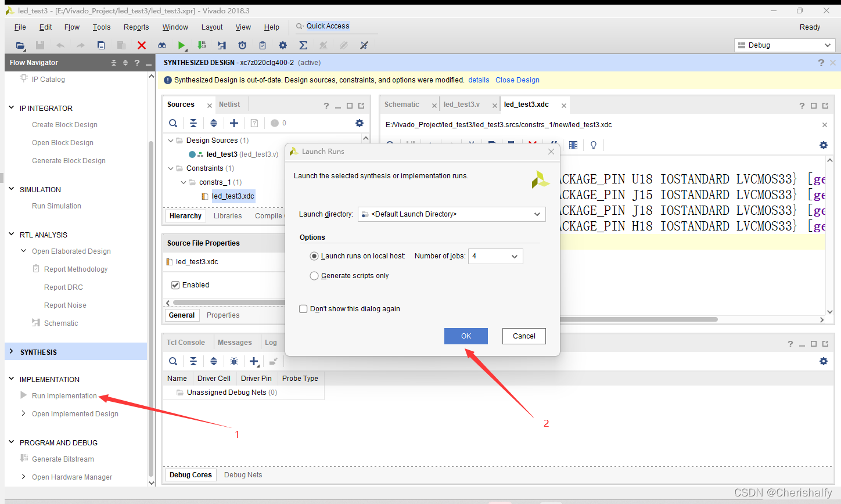Expand the SYNTHESIS section

[11, 352]
